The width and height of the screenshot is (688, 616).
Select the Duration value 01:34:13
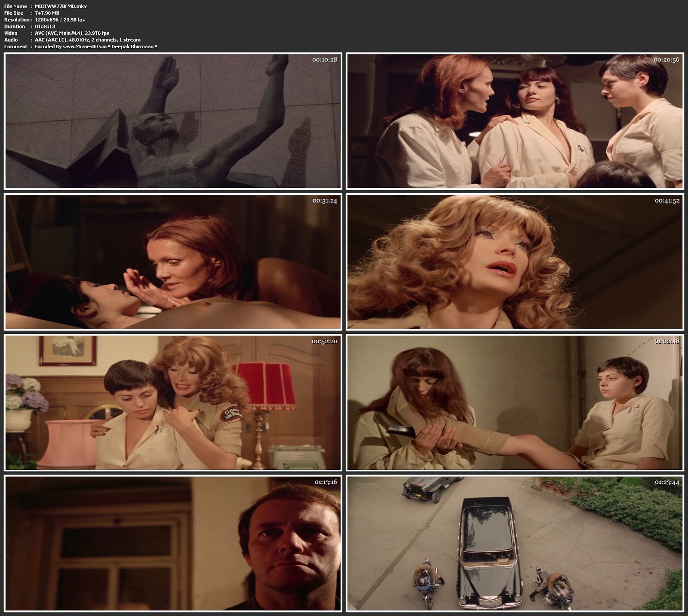45,26
